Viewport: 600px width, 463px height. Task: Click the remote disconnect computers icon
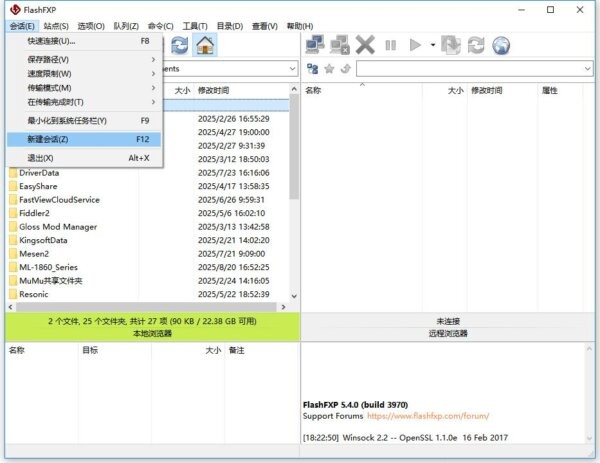339,45
